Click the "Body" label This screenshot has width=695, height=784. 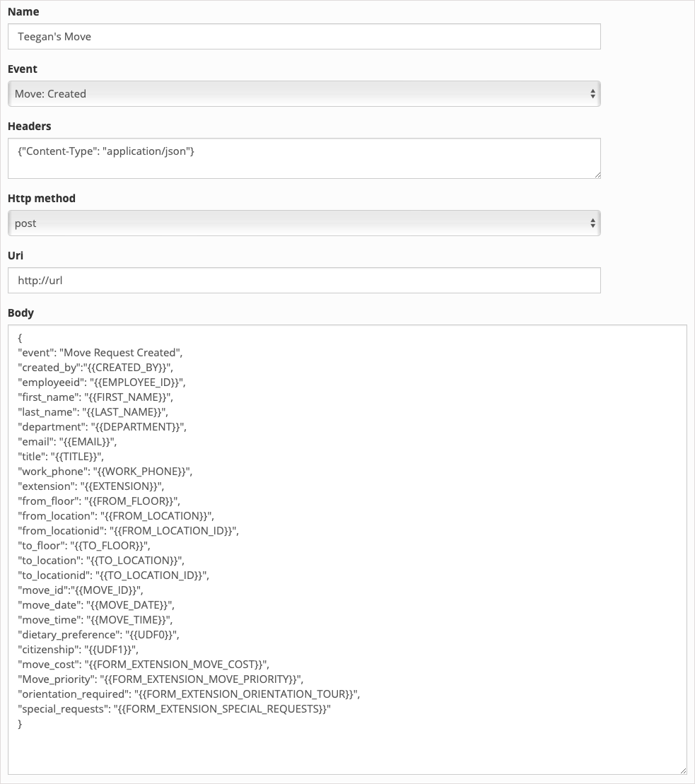coord(22,312)
